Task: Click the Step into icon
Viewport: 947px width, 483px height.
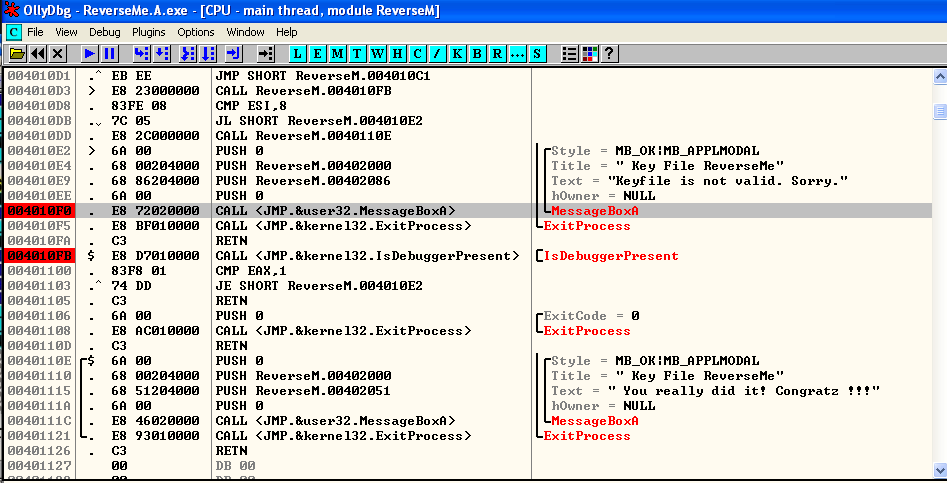Action: click(142, 54)
